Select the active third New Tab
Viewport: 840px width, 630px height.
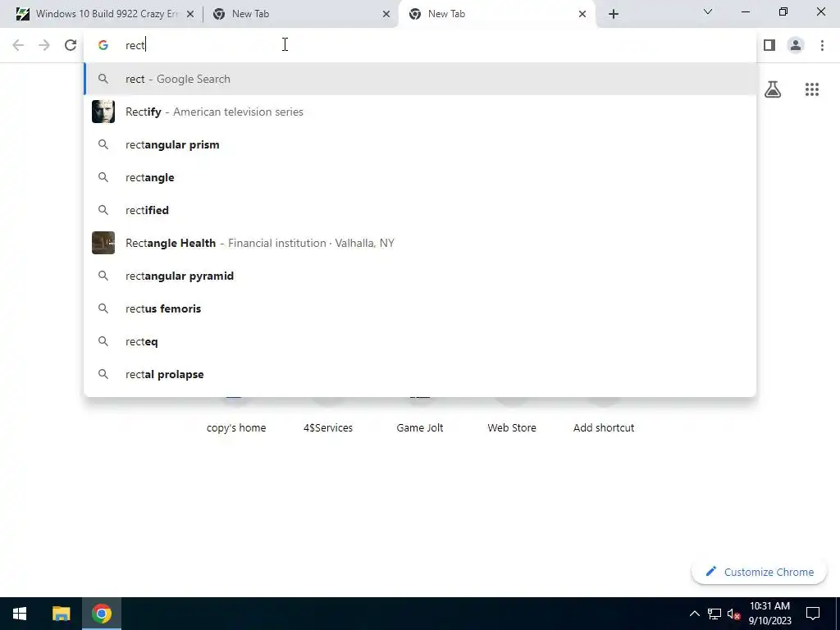click(496, 14)
